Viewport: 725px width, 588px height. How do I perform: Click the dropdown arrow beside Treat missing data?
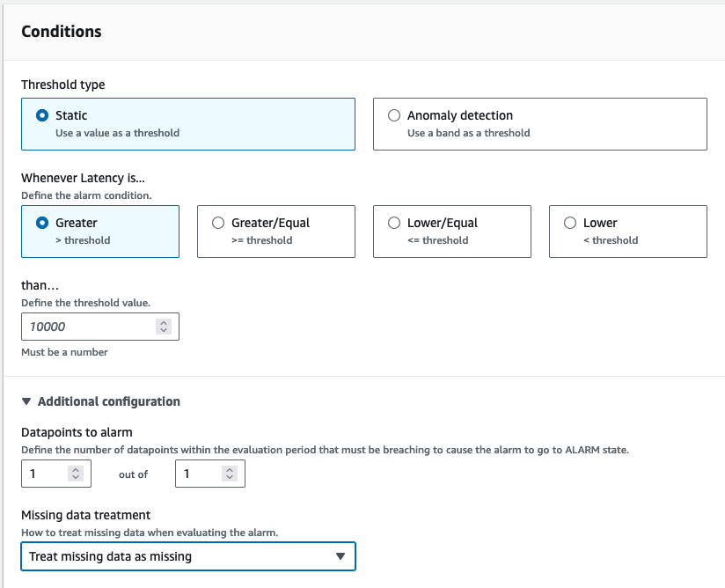coord(341,556)
